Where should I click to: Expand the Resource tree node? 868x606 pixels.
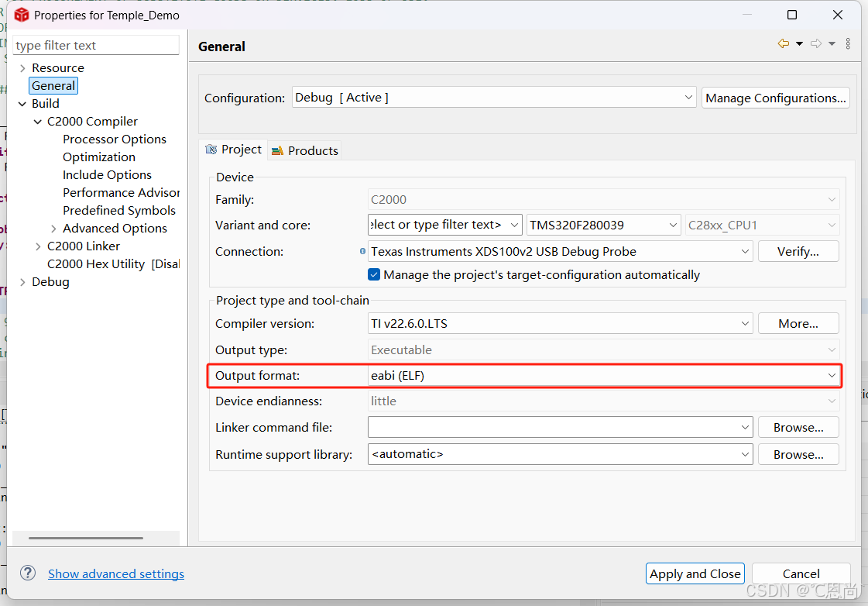(x=22, y=68)
